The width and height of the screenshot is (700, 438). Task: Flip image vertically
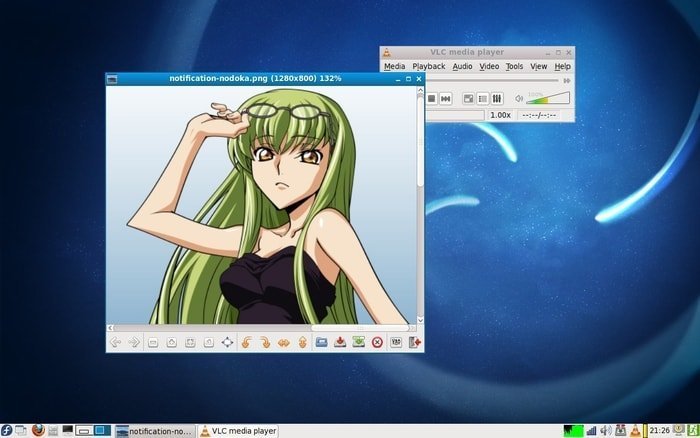[302, 342]
